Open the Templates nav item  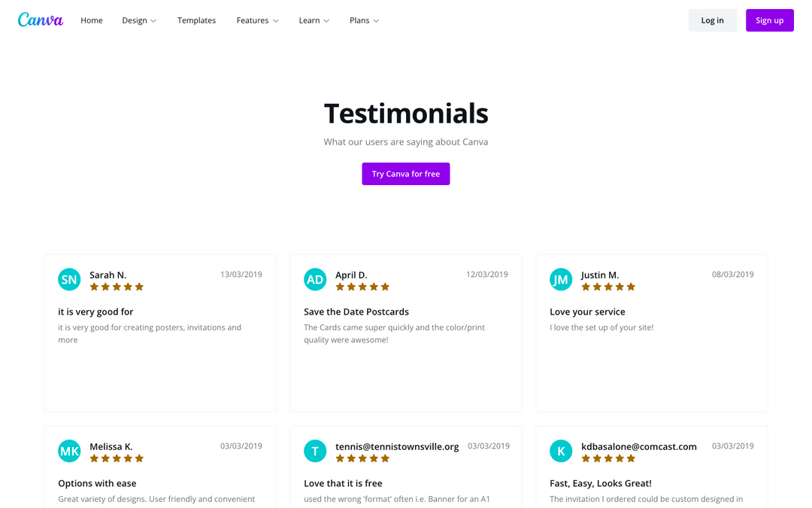point(197,20)
